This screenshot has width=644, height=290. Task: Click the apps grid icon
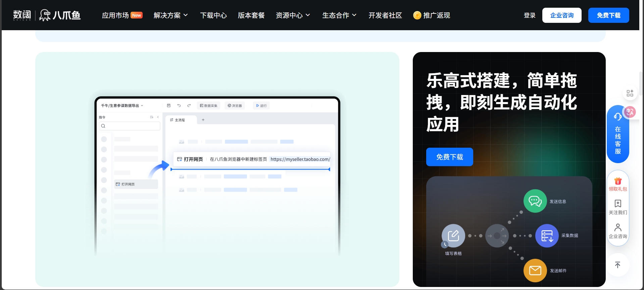click(630, 93)
